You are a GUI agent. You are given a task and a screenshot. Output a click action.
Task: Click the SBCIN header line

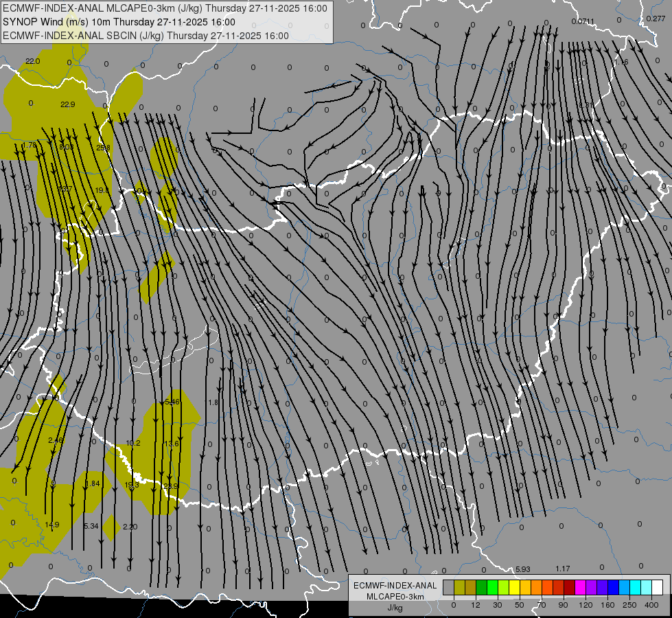(146, 36)
